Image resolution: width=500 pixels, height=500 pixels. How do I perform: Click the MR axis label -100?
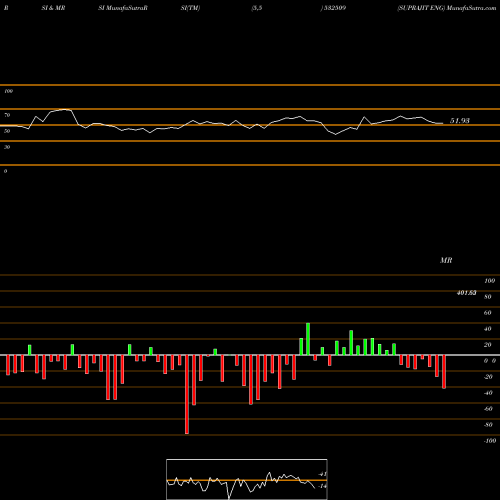490,441
